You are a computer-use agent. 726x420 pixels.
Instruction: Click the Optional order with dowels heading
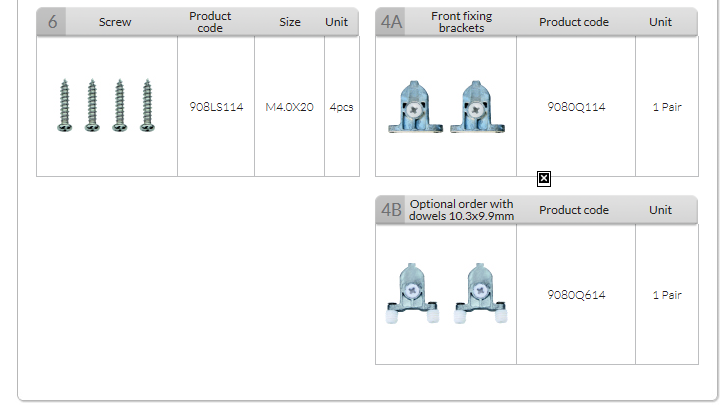click(461, 210)
